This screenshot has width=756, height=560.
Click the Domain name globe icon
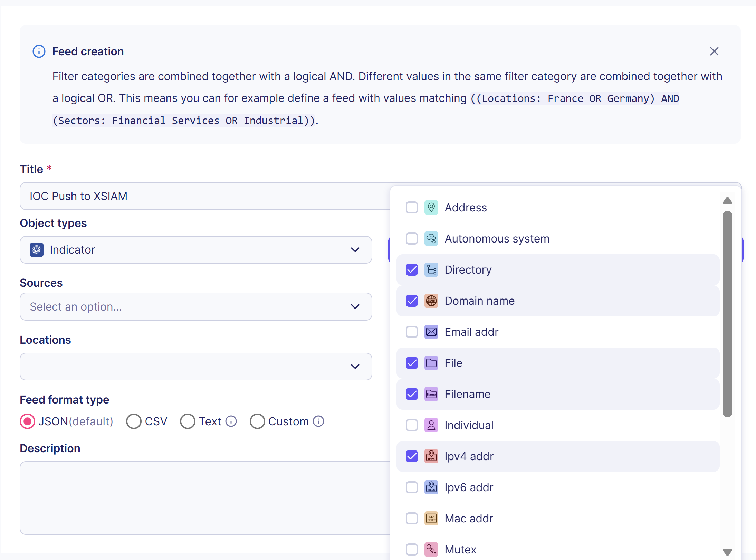431,301
